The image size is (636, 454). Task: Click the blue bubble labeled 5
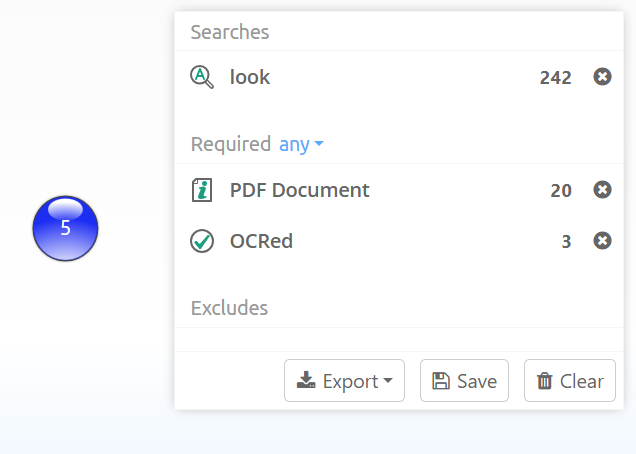tap(65, 228)
